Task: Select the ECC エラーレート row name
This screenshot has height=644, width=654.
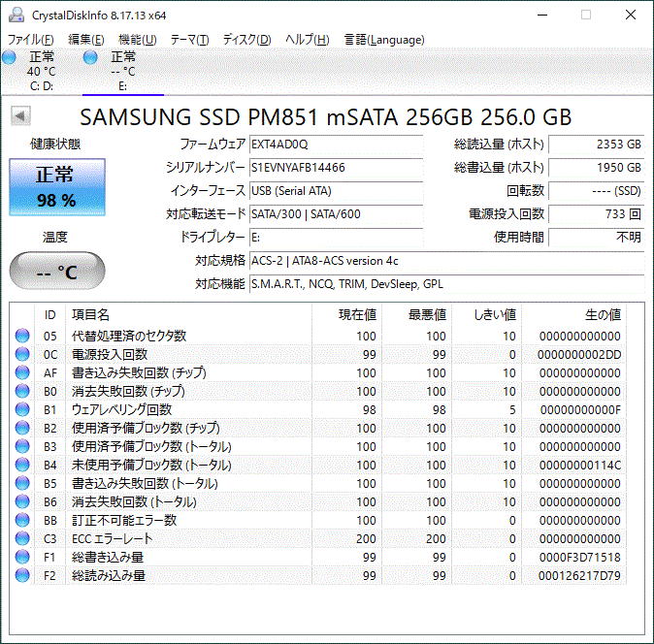Action: (x=113, y=538)
